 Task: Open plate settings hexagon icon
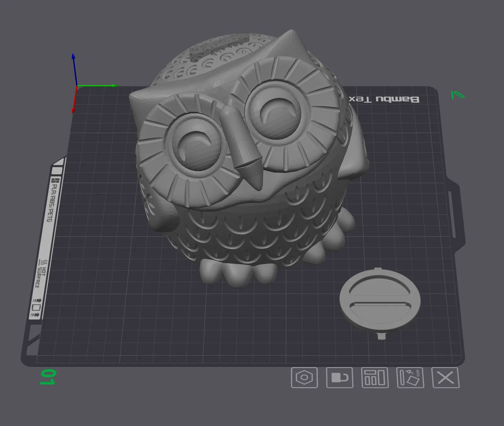coord(304,377)
